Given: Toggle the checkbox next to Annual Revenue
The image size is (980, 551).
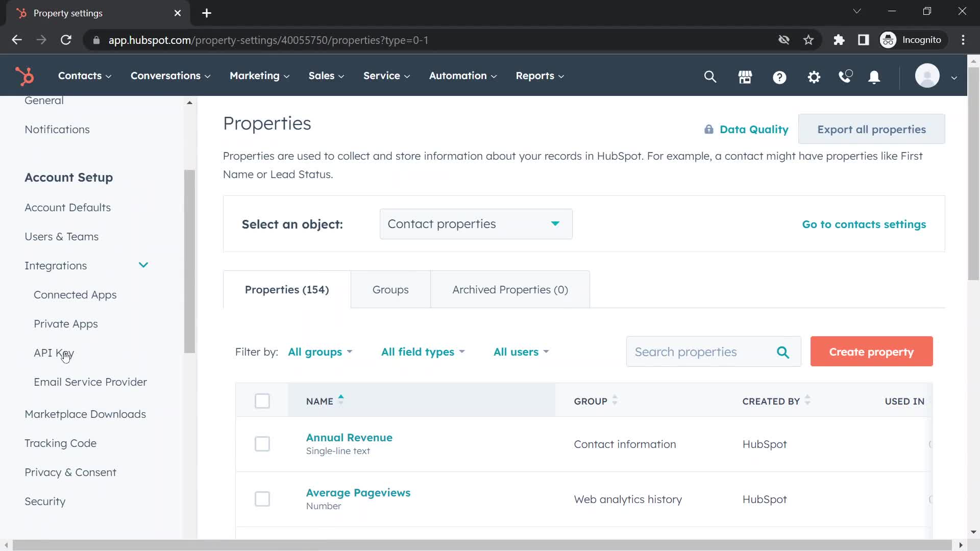Looking at the screenshot, I should pyautogui.click(x=262, y=444).
